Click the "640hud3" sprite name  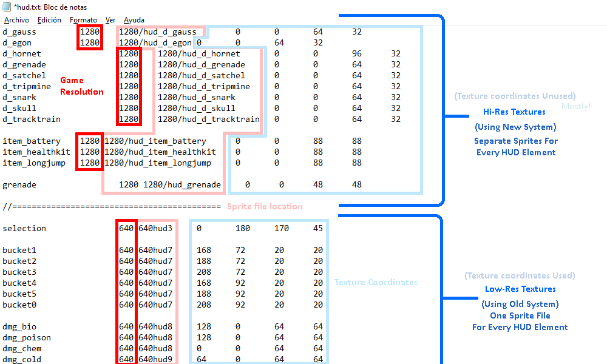pyautogui.click(x=155, y=229)
